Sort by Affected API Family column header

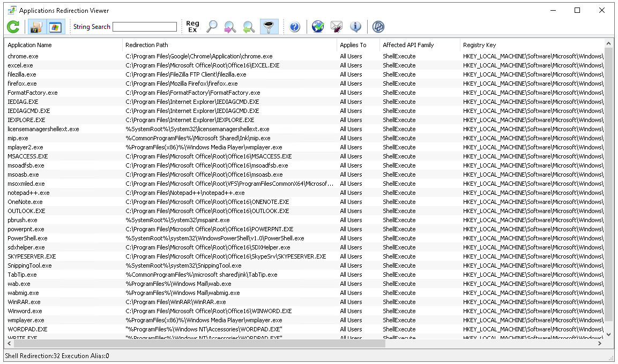click(x=419, y=45)
